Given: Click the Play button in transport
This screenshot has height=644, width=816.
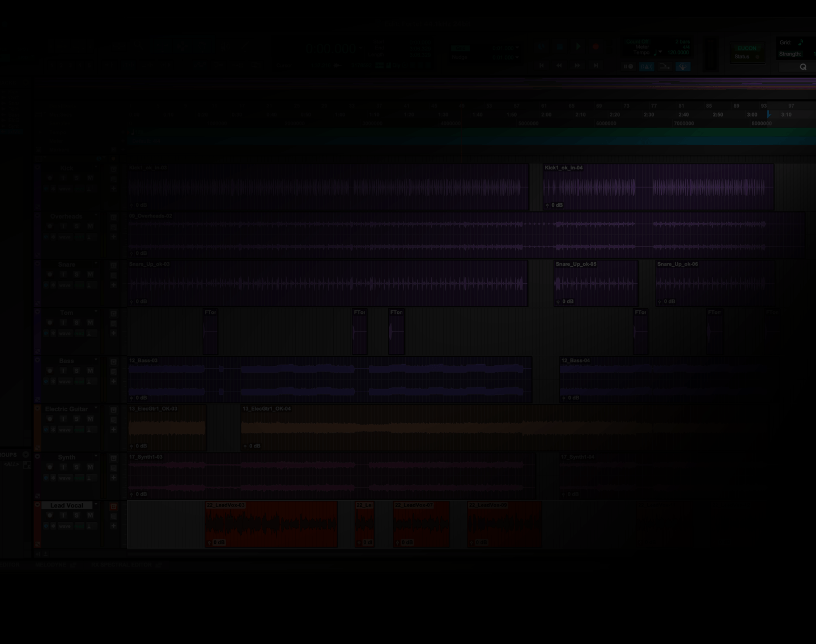Looking at the screenshot, I should coord(578,46).
